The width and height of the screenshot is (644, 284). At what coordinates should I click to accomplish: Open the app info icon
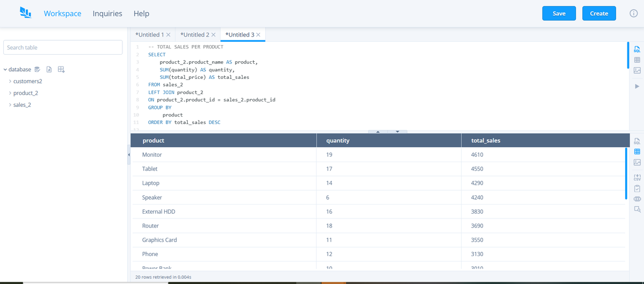tap(633, 13)
